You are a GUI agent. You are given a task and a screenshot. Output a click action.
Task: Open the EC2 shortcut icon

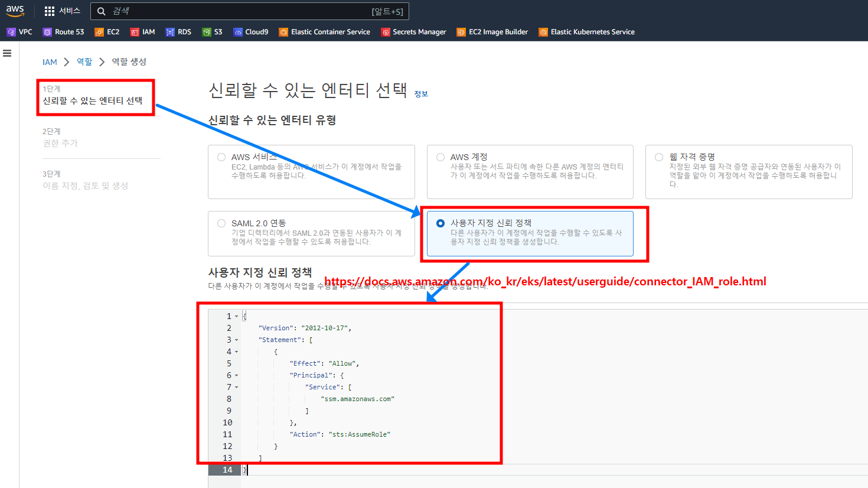coord(99,32)
